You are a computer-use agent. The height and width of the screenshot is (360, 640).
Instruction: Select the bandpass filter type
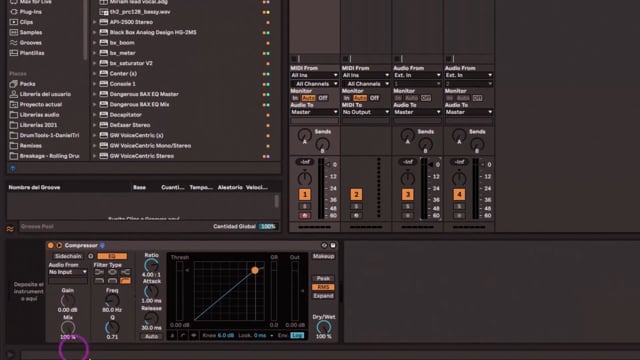112,281
